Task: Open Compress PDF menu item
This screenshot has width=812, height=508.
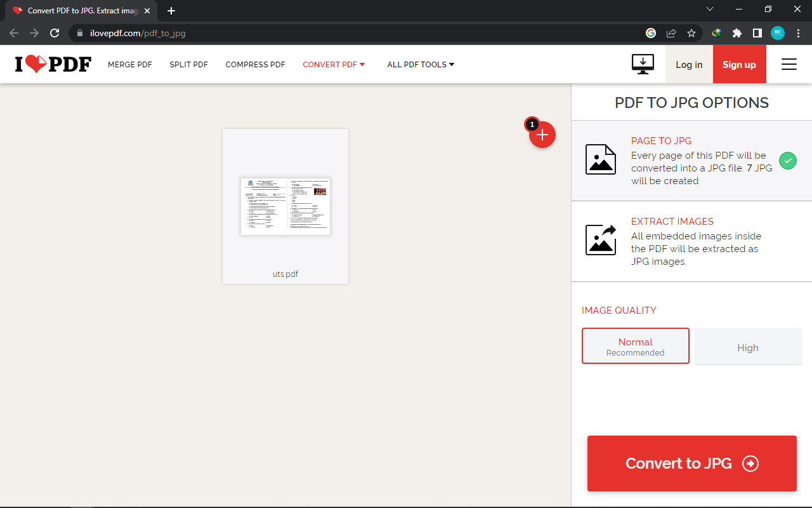Action: 256,65
